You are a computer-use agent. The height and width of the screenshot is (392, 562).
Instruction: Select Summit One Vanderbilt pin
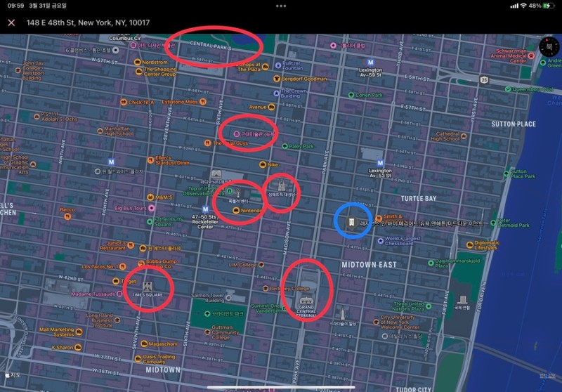[x=285, y=308]
